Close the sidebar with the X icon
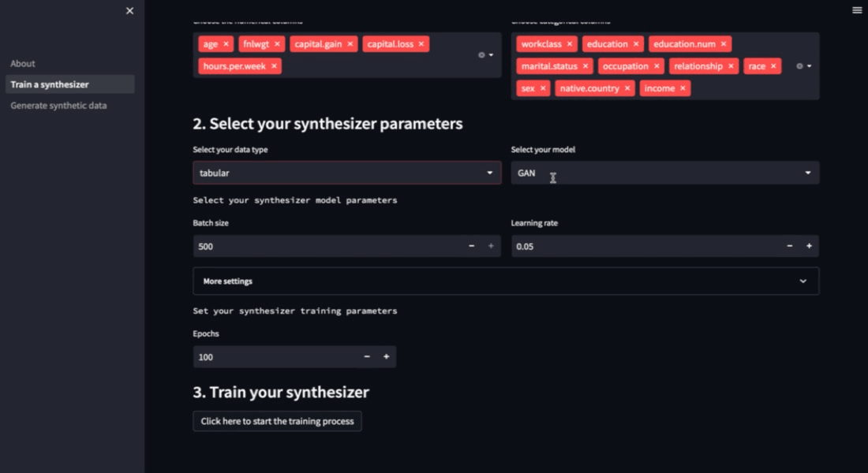 [130, 11]
